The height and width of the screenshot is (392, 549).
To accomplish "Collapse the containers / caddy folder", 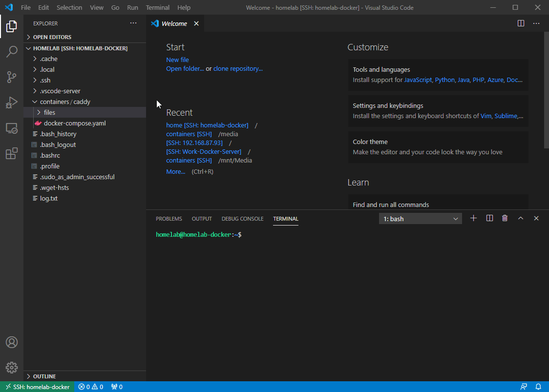I will [x=84, y=102].
